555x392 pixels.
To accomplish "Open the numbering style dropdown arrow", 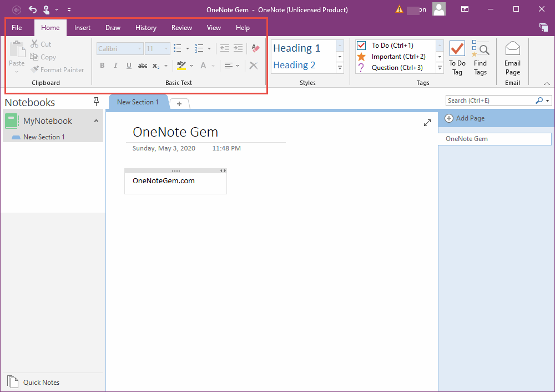I will [209, 48].
